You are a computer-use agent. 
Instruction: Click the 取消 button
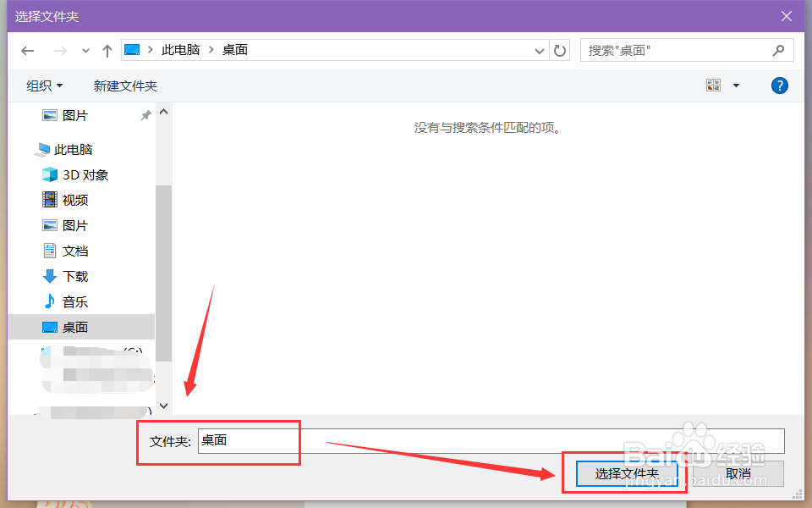739,473
